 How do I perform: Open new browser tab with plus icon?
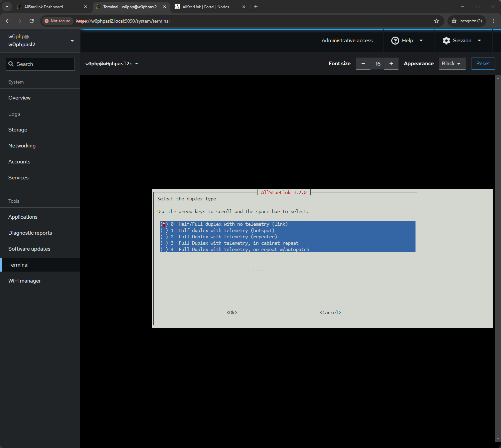pyautogui.click(x=256, y=7)
